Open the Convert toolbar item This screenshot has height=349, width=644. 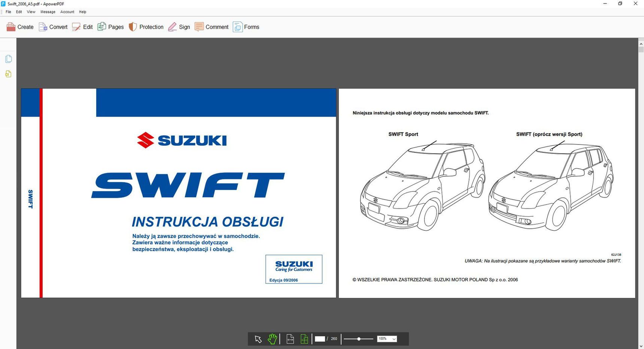53,27
